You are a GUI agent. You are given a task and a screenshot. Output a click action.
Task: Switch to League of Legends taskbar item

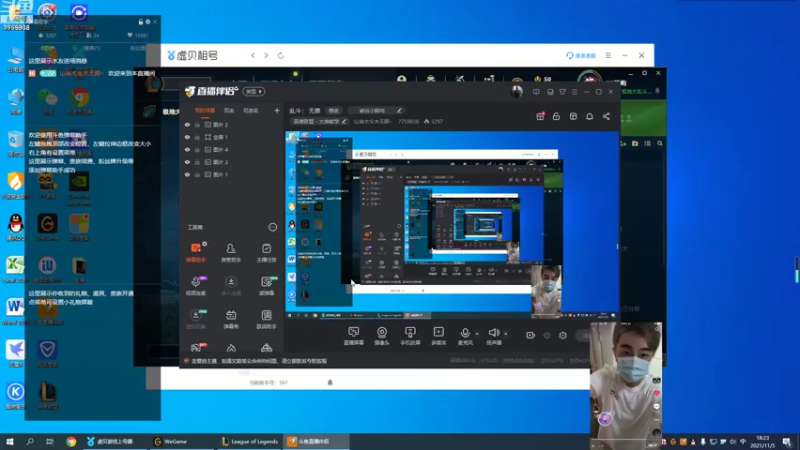[250, 441]
